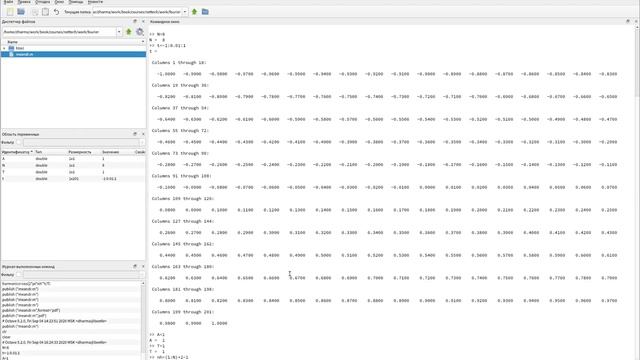Open the Новости menu
This screenshot has height=360, width=640.
(95, 2)
